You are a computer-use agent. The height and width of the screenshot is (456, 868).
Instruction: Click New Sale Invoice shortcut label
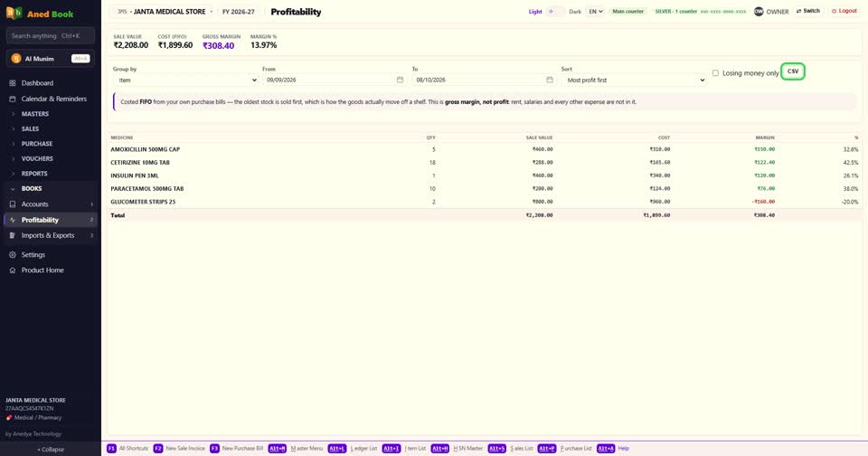coord(184,448)
